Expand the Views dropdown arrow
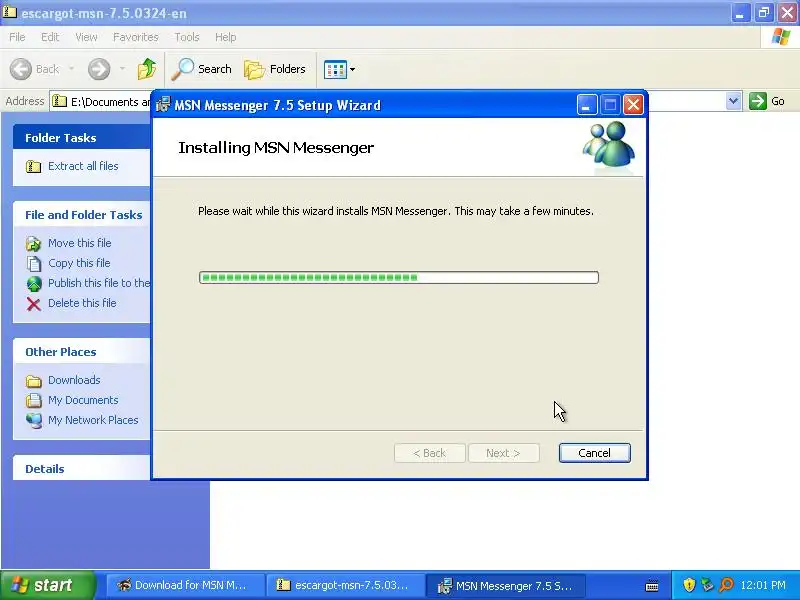 pyautogui.click(x=352, y=69)
